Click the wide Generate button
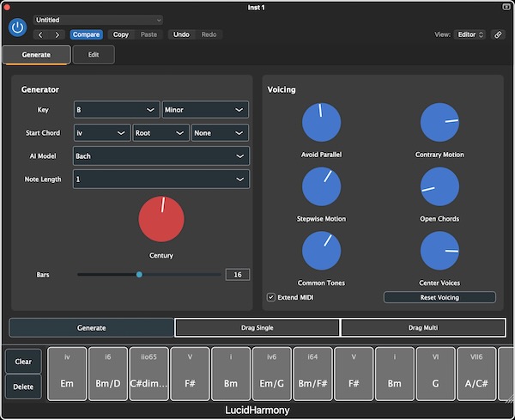 click(91, 327)
